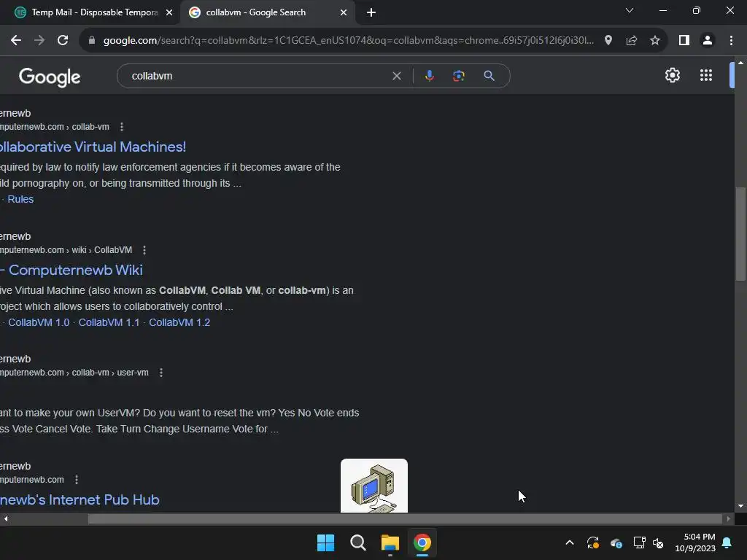This screenshot has height=560, width=747.
Task: View site info via the address bar lock icon
Action: coord(92,41)
